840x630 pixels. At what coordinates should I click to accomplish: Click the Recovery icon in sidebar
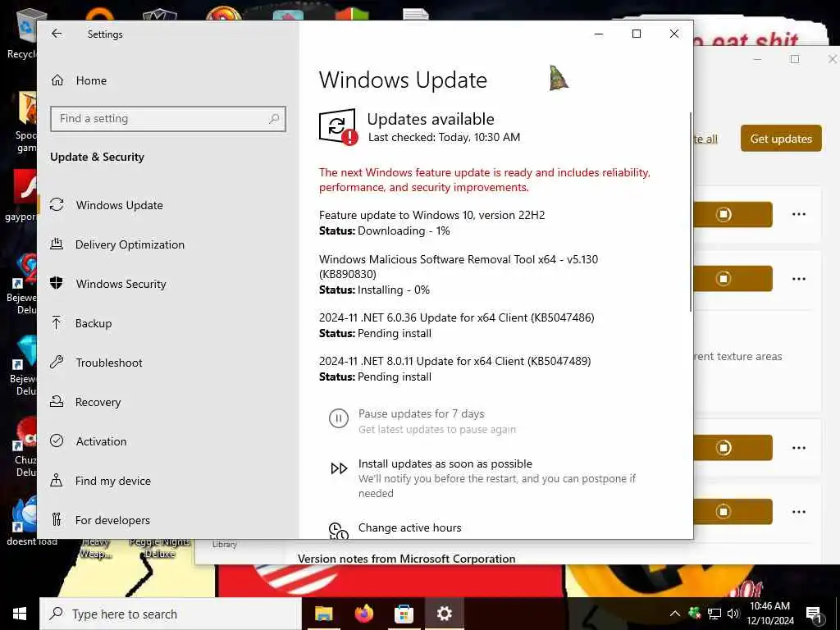(57, 401)
